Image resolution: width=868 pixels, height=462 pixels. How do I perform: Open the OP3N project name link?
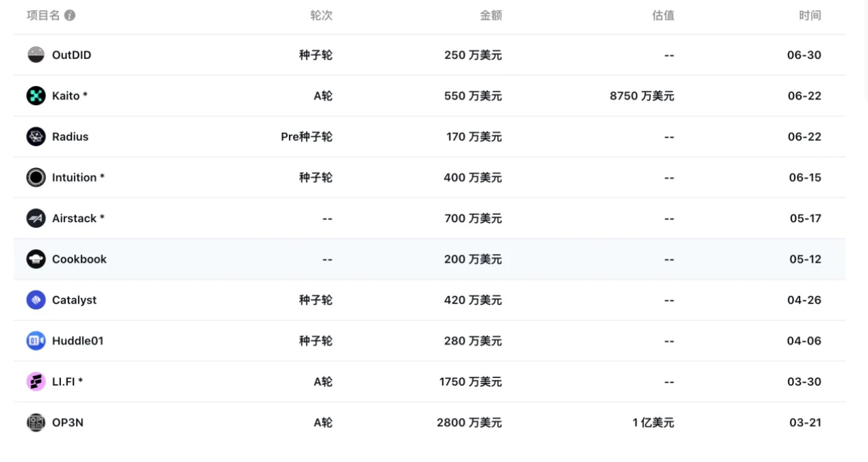point(68,422)
